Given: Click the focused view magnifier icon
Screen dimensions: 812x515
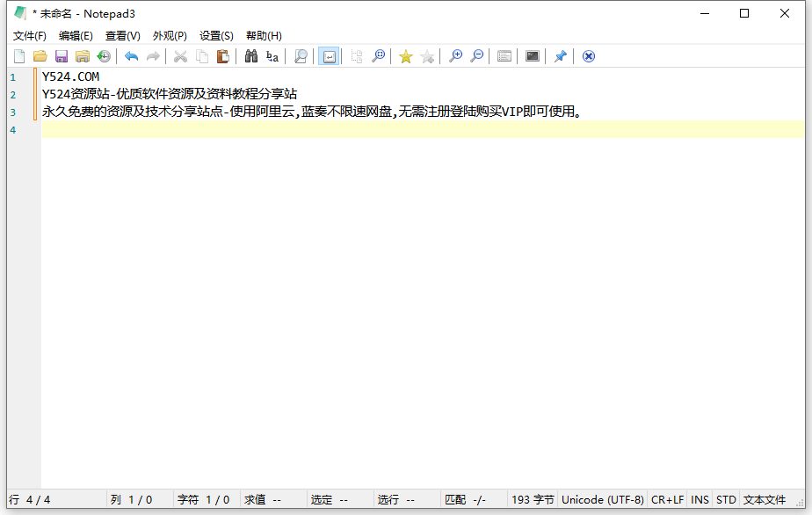Looking at the screenshot, I should click(x=301, y=56).
